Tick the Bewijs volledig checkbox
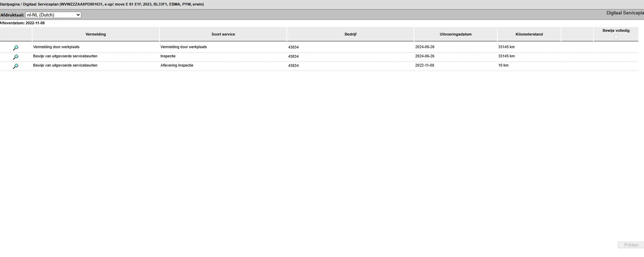This screenshot has height=257, width=644. [616, 37]
